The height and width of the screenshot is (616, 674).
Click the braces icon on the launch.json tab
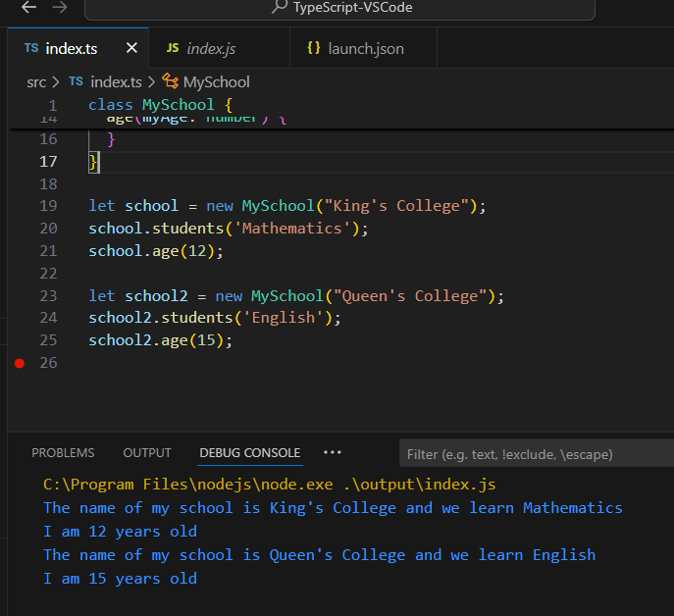point(314,48)
